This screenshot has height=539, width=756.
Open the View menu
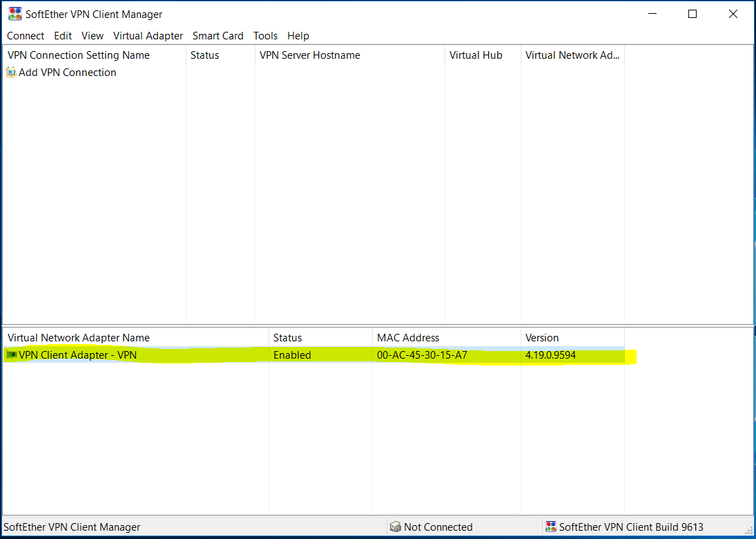(93, 36)
